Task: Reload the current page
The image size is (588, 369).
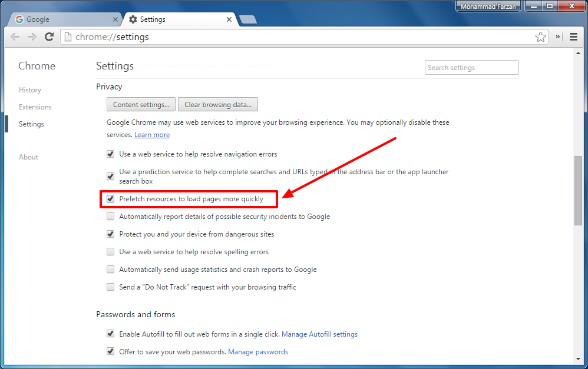Action: click(x=49, y=36)
